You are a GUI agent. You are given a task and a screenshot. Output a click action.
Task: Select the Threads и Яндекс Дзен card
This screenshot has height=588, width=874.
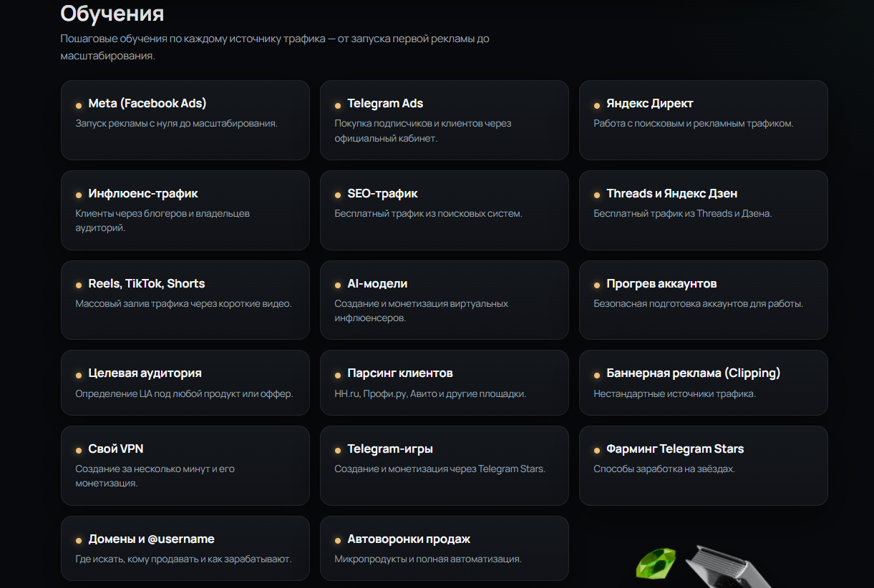[x=704, y=210]
